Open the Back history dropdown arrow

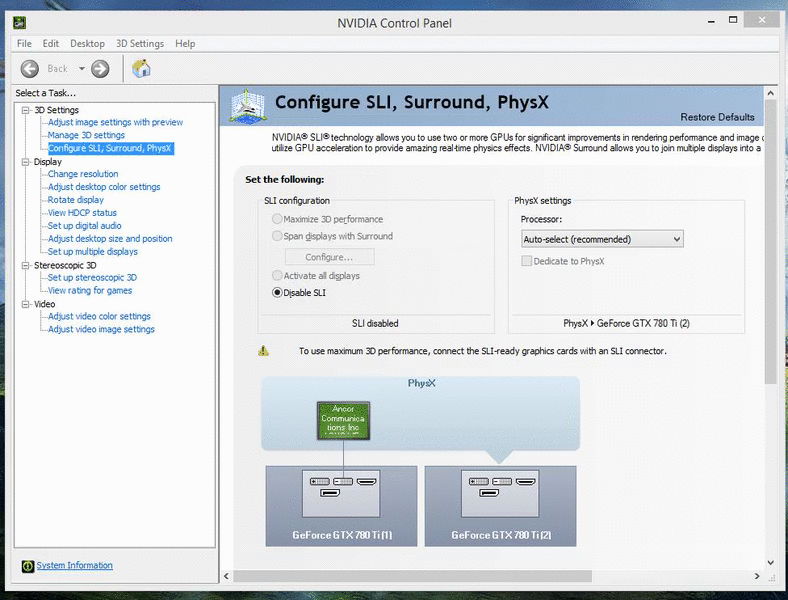(x=81, y=69)
